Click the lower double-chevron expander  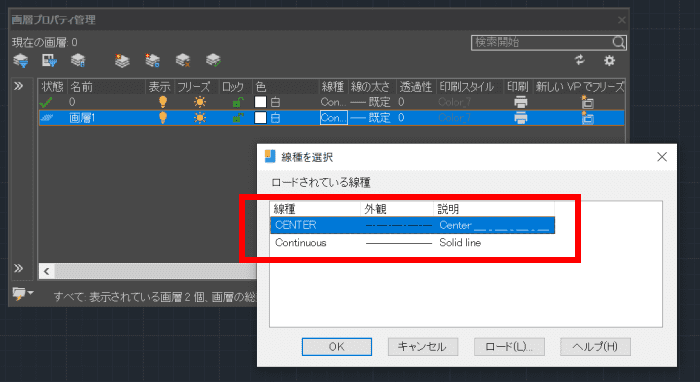(x=18, y=268)
